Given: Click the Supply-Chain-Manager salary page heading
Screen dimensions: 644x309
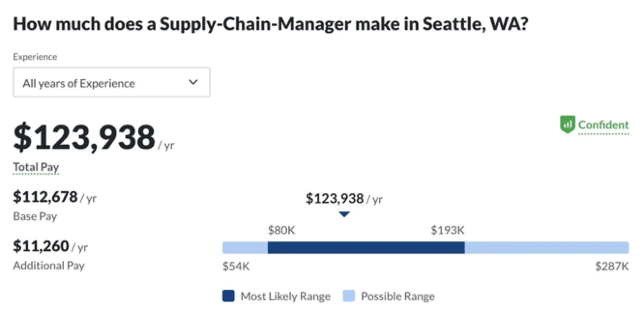Looking at the screenshot, I should [x=269, y=23].
